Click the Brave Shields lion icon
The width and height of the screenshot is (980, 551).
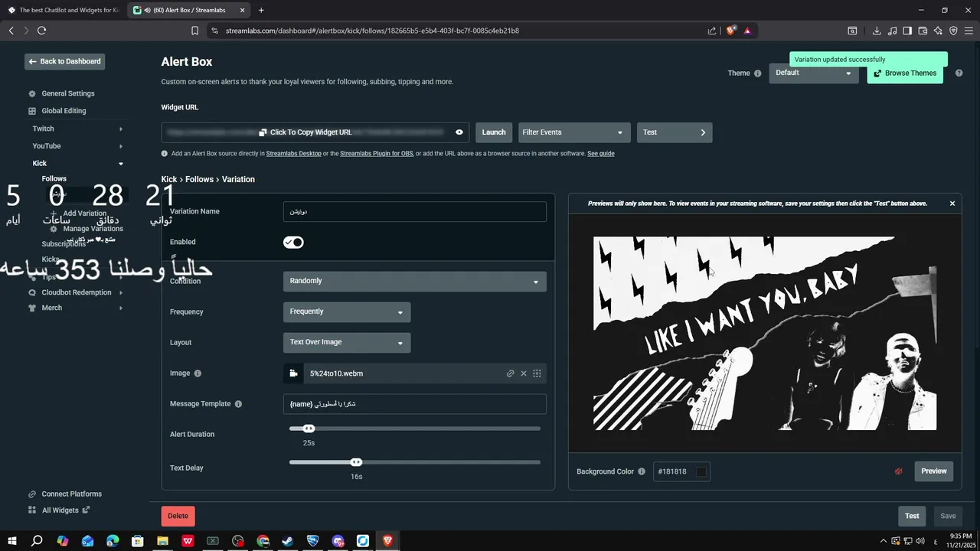730,31
